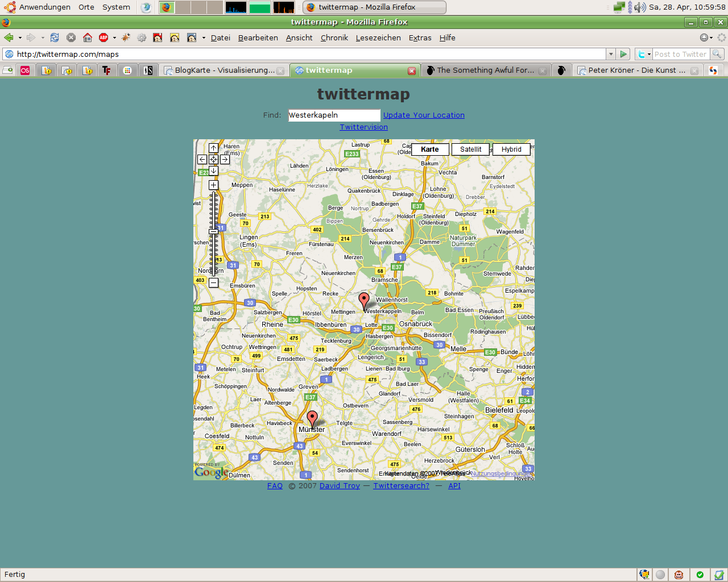Open the Twittervision link
Screen dimensions: 728x582
pos(364,127)
